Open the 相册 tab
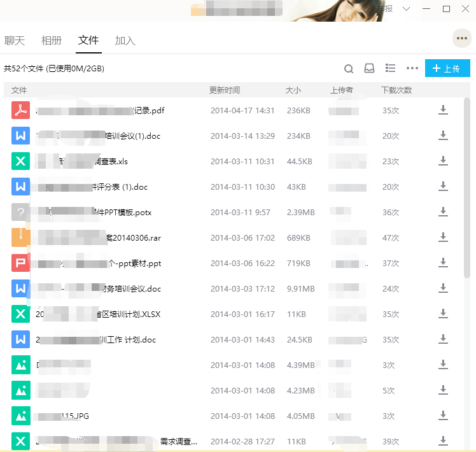Viewport: 476px width, 452px height. 52,40
